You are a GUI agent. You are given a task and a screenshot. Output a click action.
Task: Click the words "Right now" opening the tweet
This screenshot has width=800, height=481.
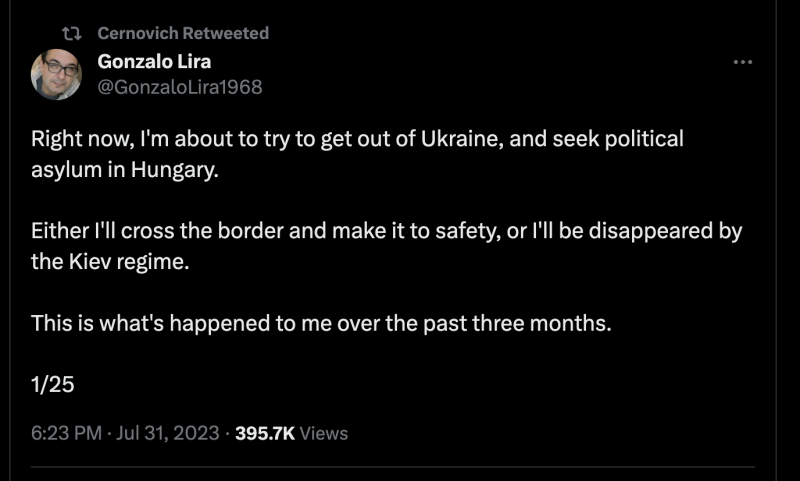[74, 139]
